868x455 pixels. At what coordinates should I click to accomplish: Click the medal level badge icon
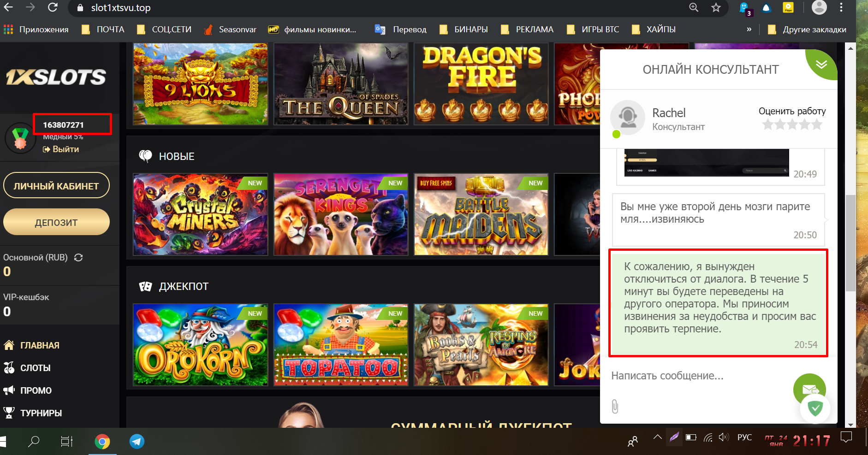(x=20, y=137)
